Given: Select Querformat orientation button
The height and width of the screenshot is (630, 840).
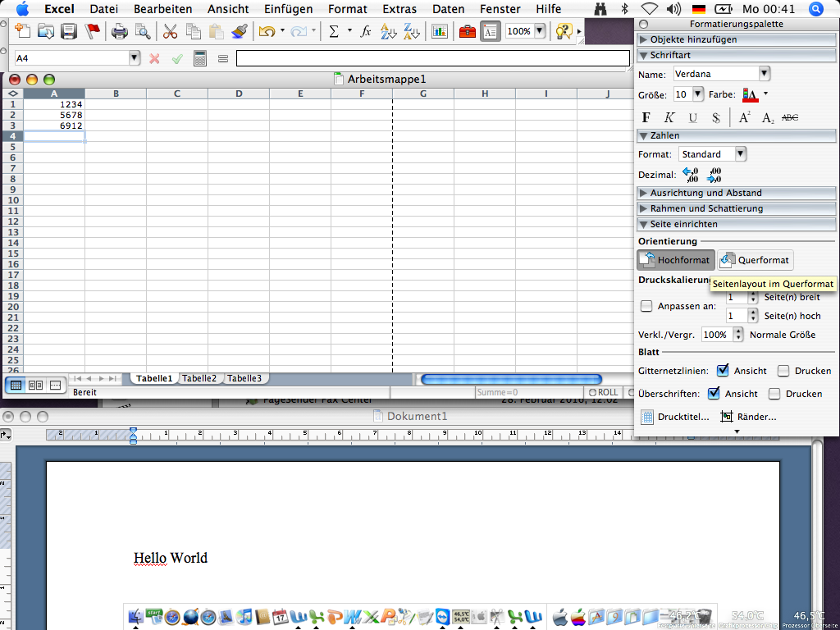Looking at the screenshot, I should [756, 260].
